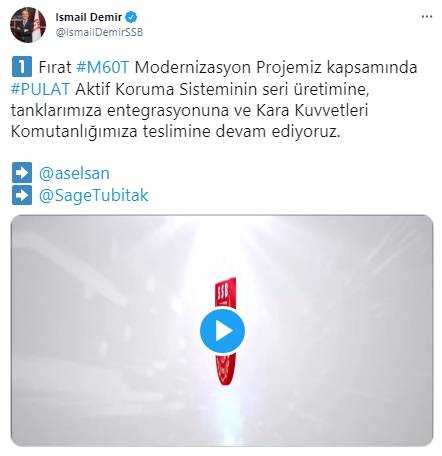Play the embedded tweet video
Viewport: 442px width, 456px height.
coord(222,331)
